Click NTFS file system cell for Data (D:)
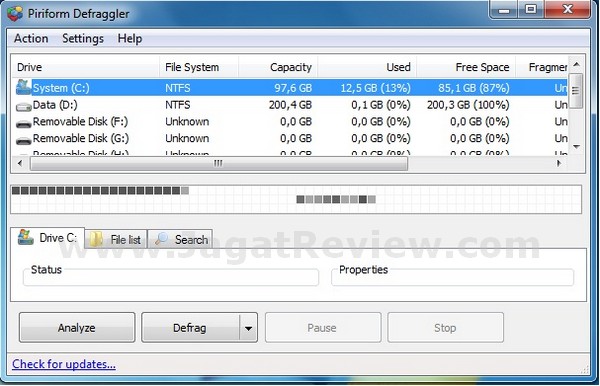This screenshot has height=386, width=600. (x=178, y=105)
